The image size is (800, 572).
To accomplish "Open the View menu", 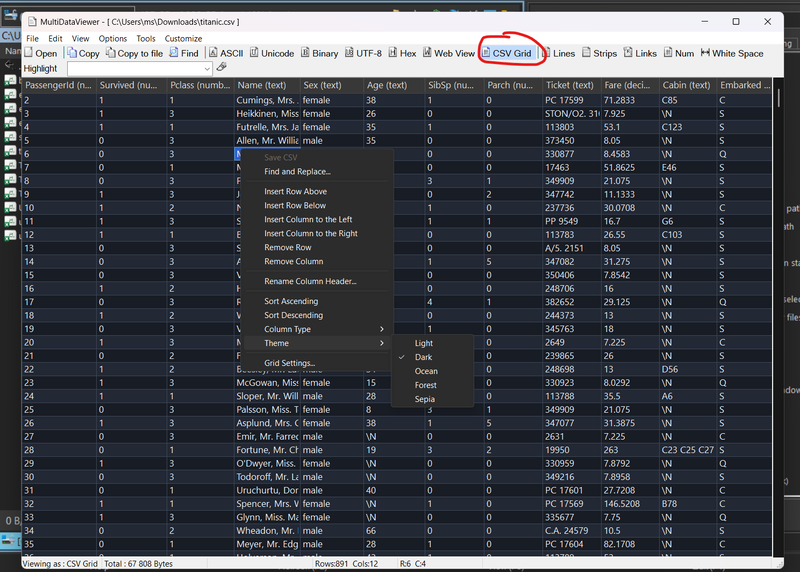I will (x=80, y=38).
